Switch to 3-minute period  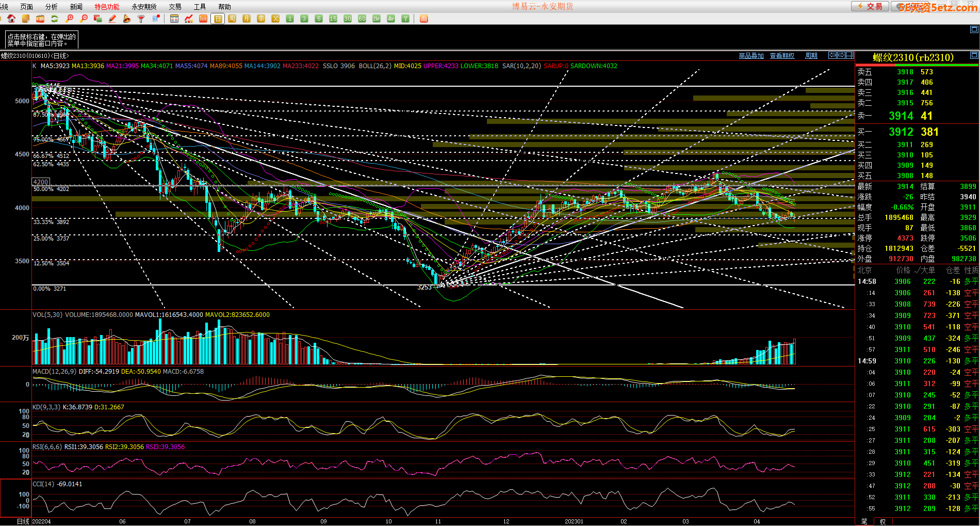click(x=304, y=19)
